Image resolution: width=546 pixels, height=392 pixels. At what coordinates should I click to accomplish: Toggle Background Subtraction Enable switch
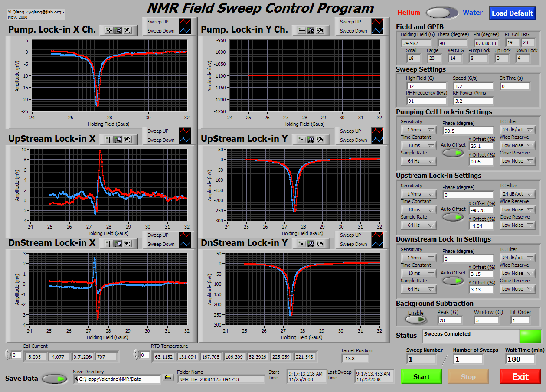tap(416, 320)
